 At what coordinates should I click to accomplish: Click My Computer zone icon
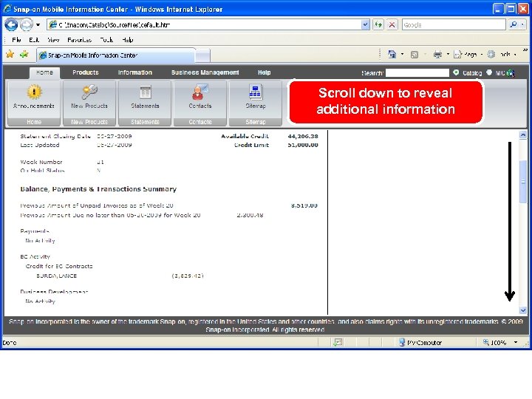click(x=402, y=342)
